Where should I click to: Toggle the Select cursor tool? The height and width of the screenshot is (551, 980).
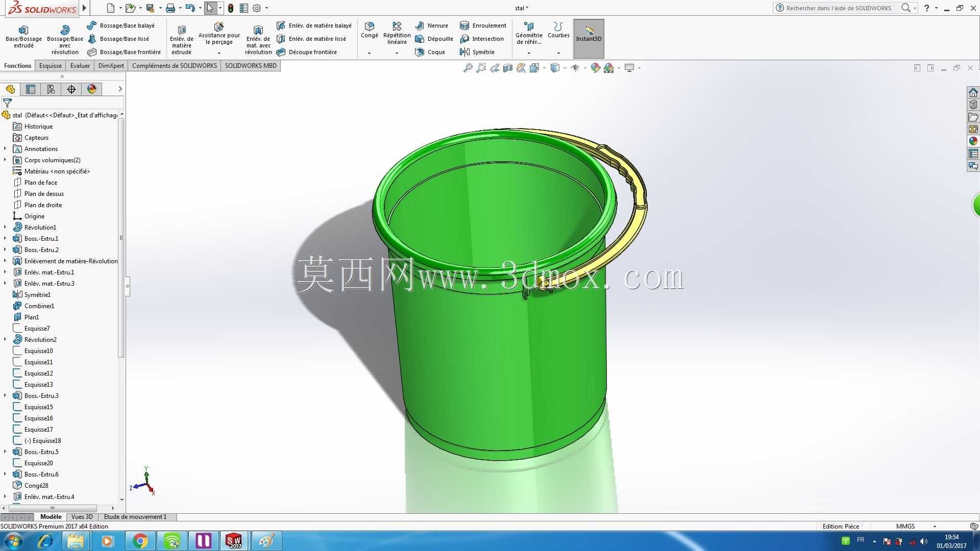pyautogui.click(x=210, y=8)
